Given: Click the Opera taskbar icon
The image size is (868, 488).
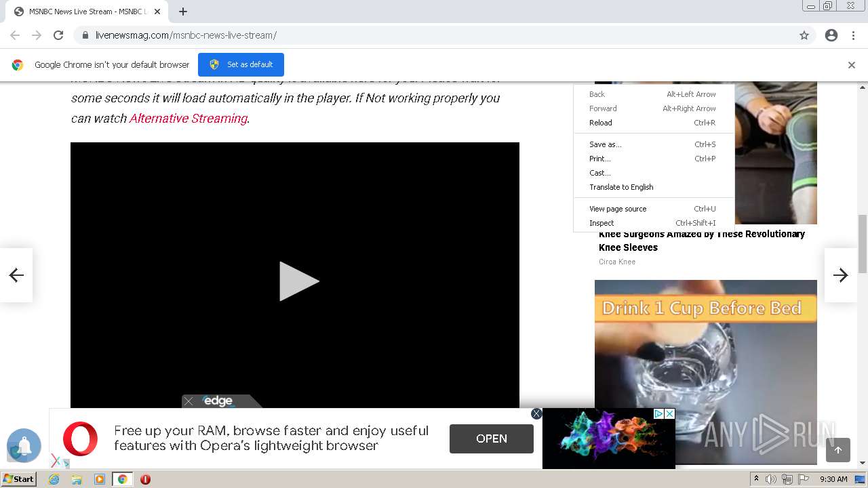Looking at the screenshot, I should pos(145,479).
